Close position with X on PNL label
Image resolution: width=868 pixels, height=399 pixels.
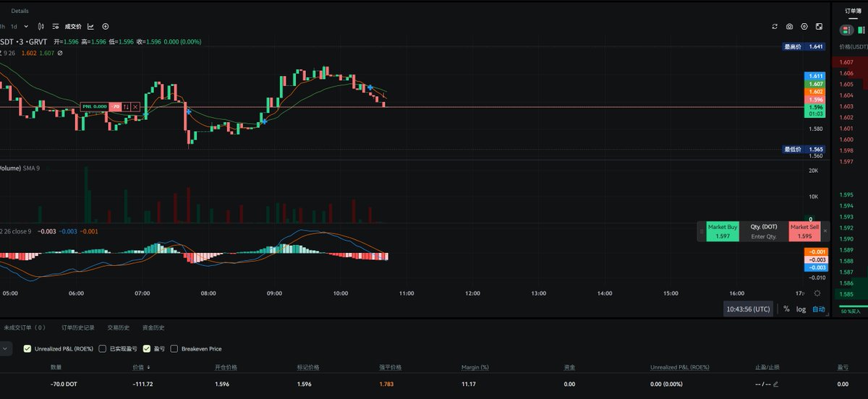pyautogui.click(x=135, y=106)
